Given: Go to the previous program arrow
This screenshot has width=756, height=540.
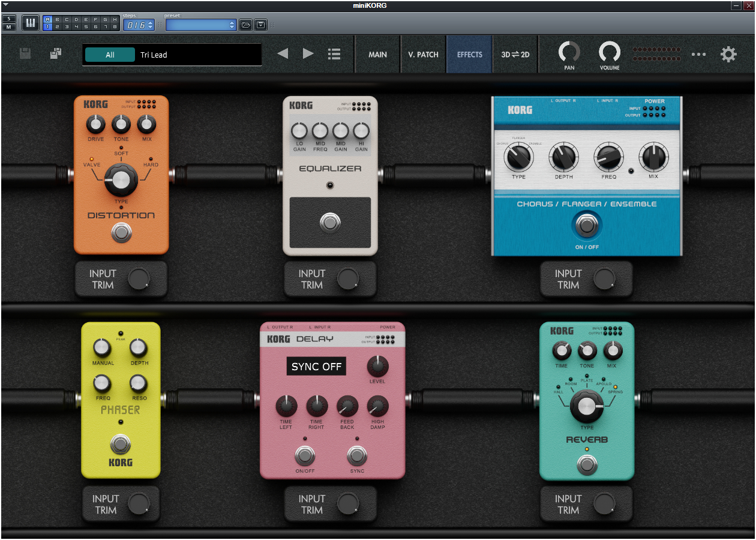Looking at the screenshot, I should [283, 54].
